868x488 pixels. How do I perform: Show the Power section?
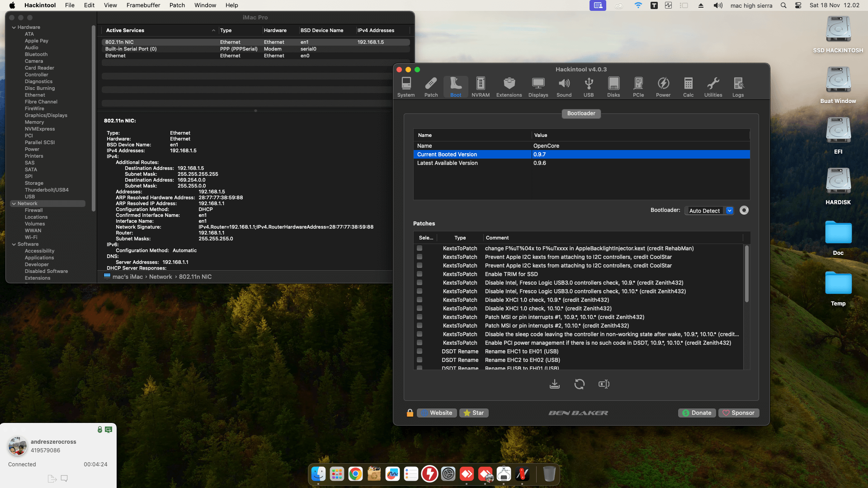point(663,87)
